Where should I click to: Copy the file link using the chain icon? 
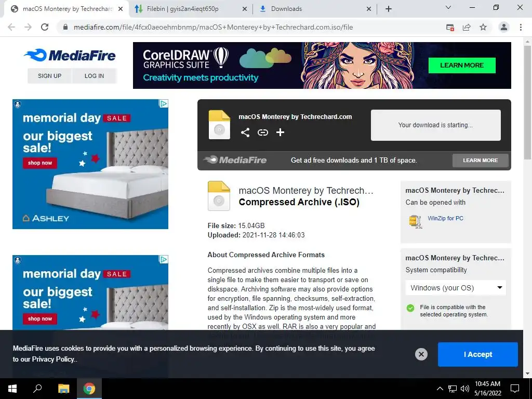[262, 132]
